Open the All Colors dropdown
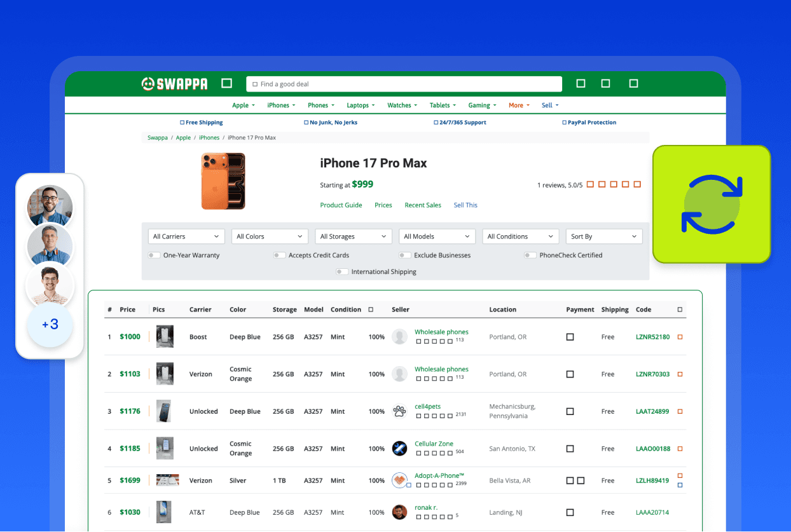791x532 pixels. coord(270,236)
